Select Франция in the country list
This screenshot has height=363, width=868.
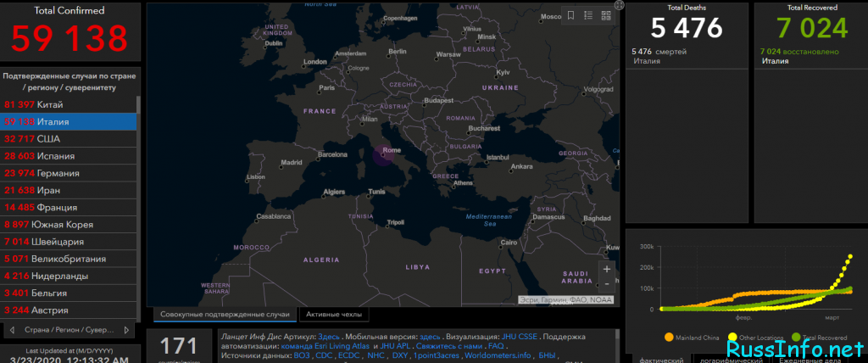click(69, 207)
